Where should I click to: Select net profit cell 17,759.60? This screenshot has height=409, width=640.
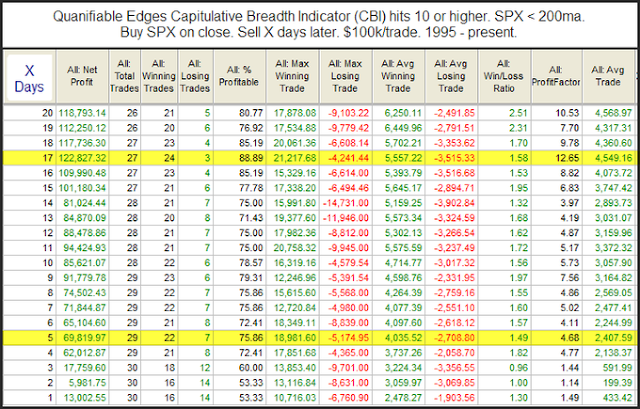coord(84,368)
